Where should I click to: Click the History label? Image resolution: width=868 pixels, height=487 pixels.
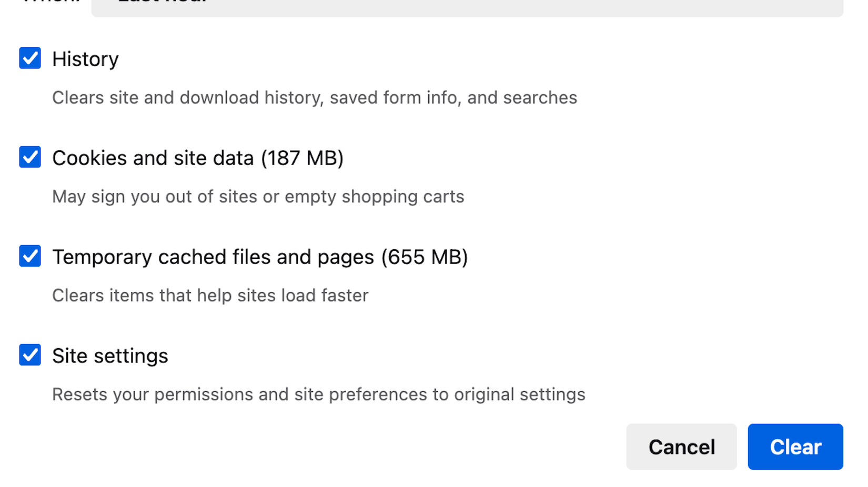click(x=85, y=58)
